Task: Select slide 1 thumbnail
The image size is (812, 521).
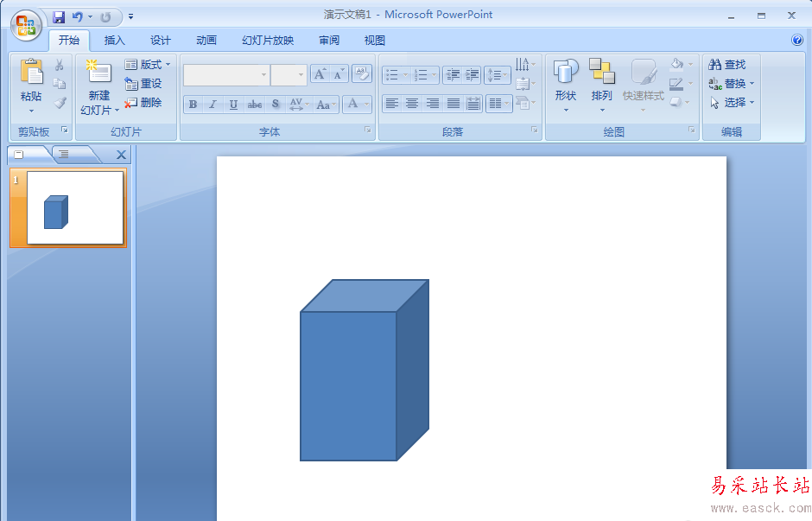Action: 74,207
